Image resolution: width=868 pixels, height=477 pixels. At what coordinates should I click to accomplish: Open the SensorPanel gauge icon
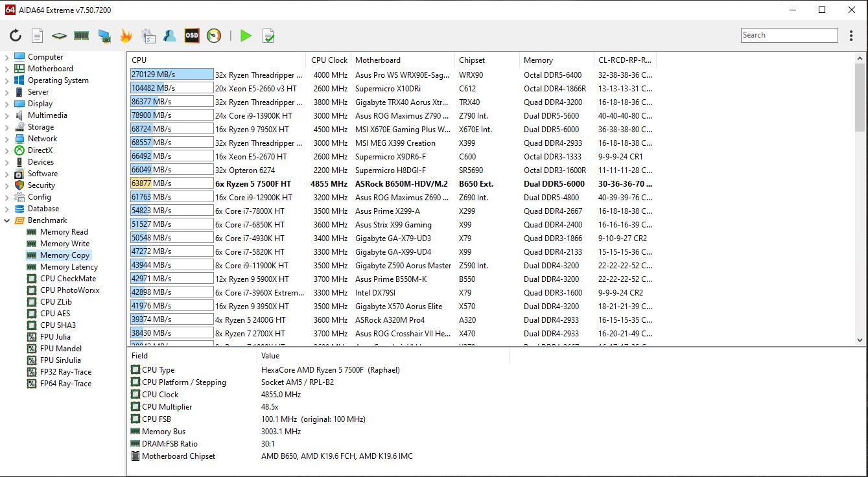pyautogui.click(x=214, y=36)
